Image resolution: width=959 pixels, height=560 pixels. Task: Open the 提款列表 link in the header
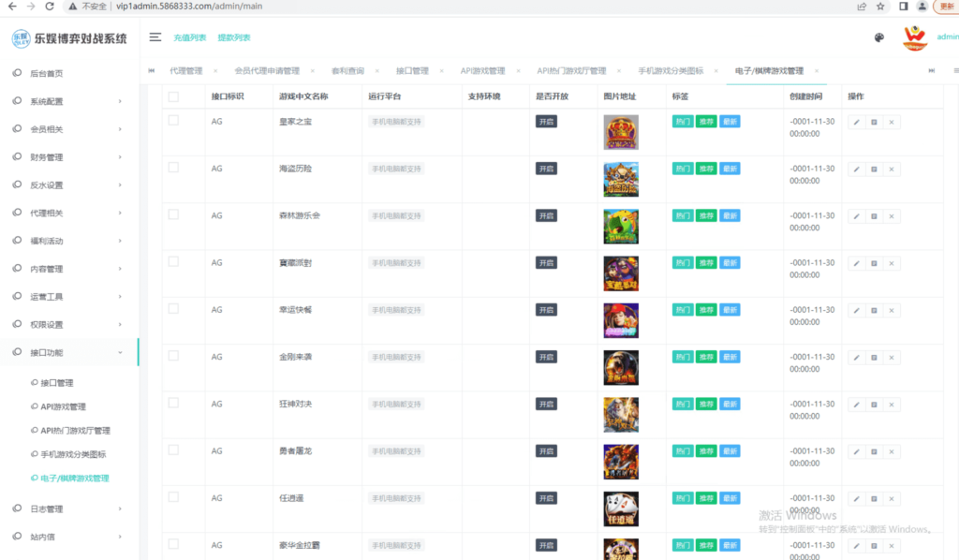234,37
